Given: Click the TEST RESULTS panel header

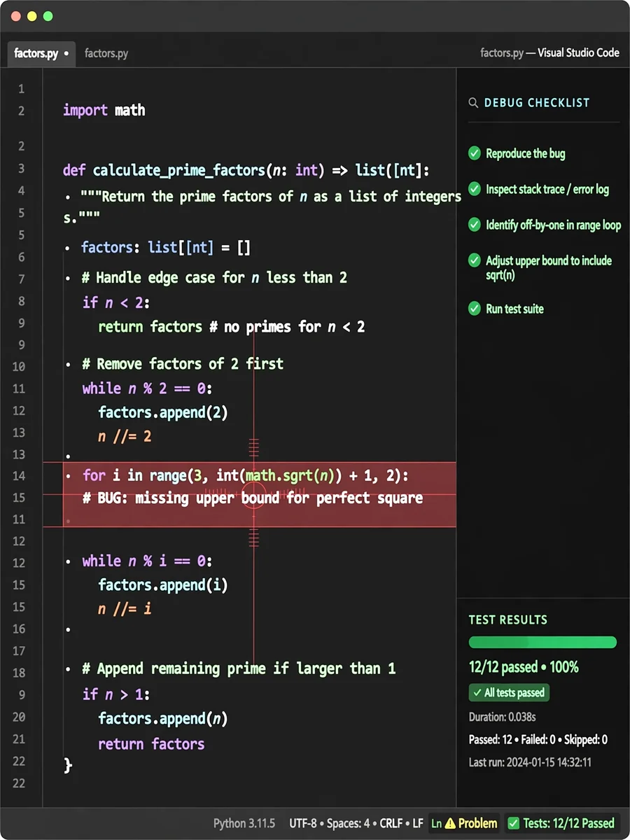Looking at the screenshot, I should 508,619.
